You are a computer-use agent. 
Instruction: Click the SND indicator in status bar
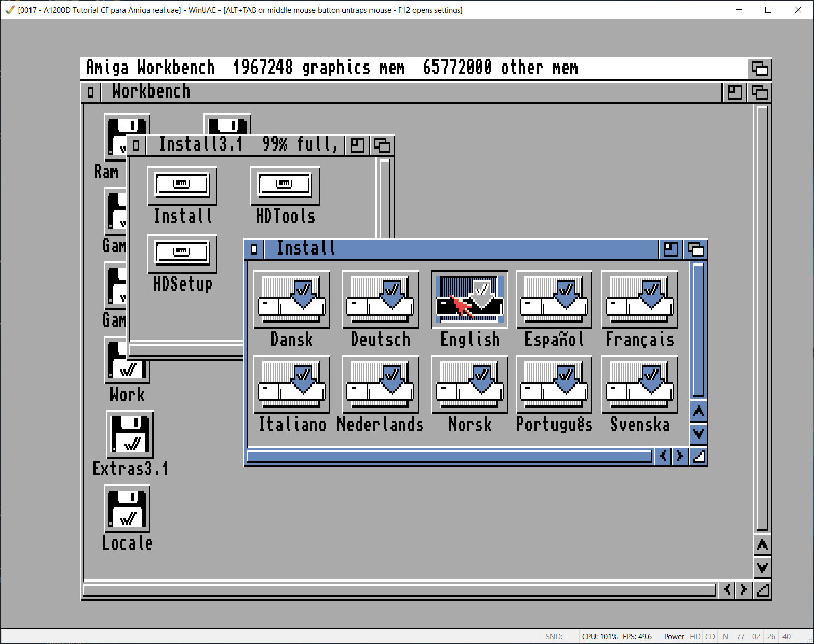(556, 636)
